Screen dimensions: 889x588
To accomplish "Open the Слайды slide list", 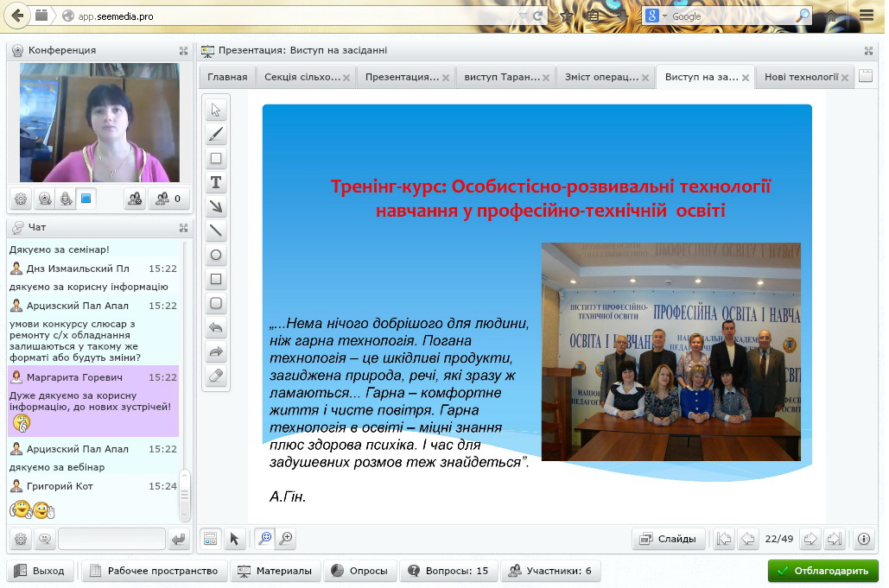I will tap(669, 539).
